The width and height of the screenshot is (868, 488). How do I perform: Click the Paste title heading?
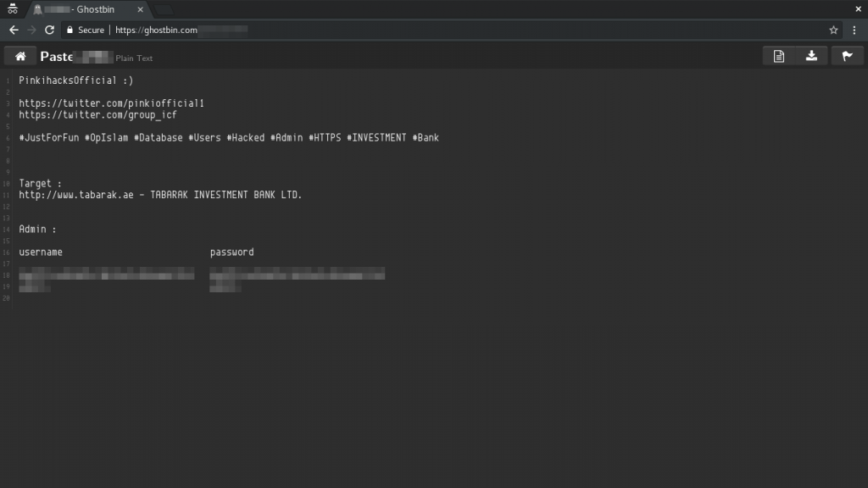[57, 57]
